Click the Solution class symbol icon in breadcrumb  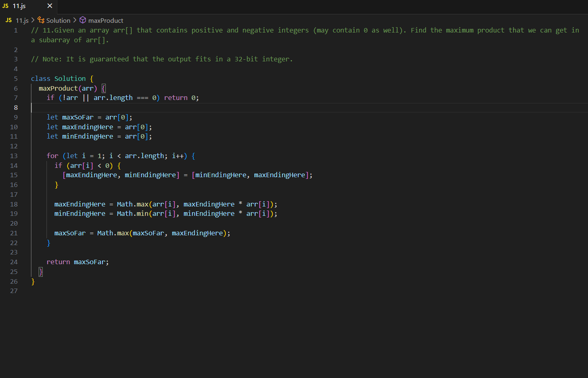[41, 21]
